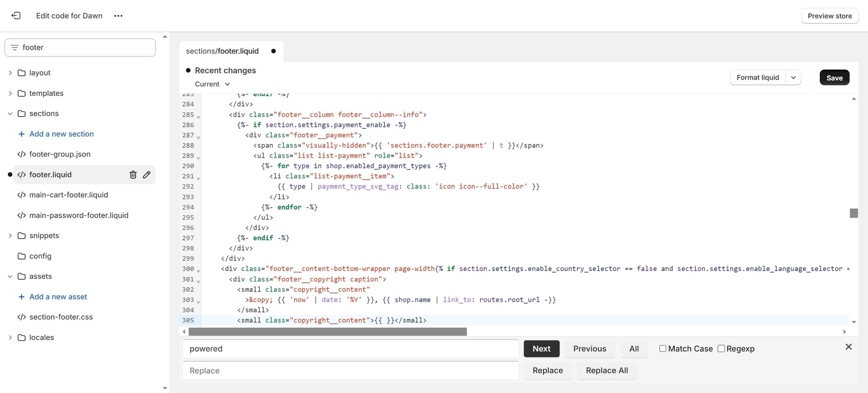868x393 pixels.
Task: Enable the Regexp checkbox
Action: (x=721, y=348)
